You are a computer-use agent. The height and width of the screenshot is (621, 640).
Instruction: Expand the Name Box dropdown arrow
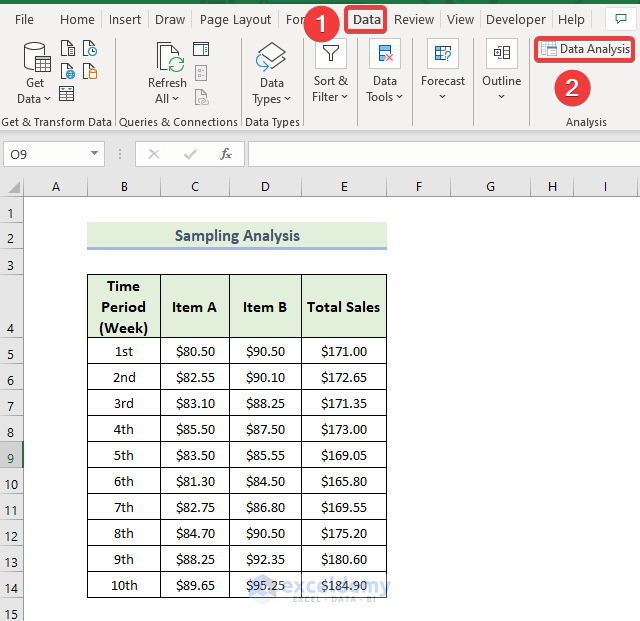[x=95, y=154]
